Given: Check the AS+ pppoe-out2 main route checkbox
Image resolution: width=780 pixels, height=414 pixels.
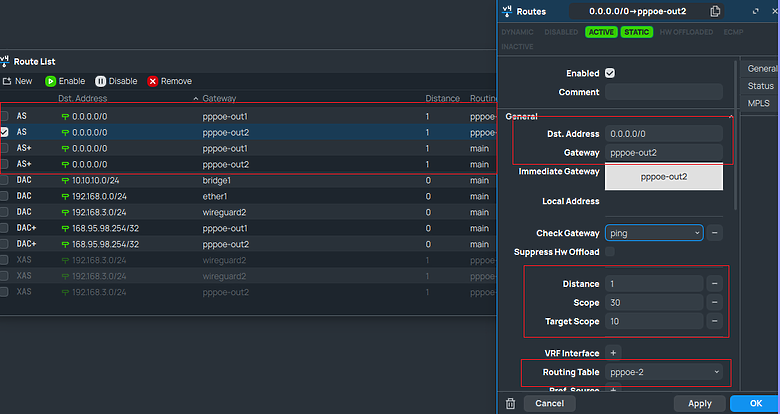Looking at the screenshot, I should pyautogui.click(x=4, y=164).
